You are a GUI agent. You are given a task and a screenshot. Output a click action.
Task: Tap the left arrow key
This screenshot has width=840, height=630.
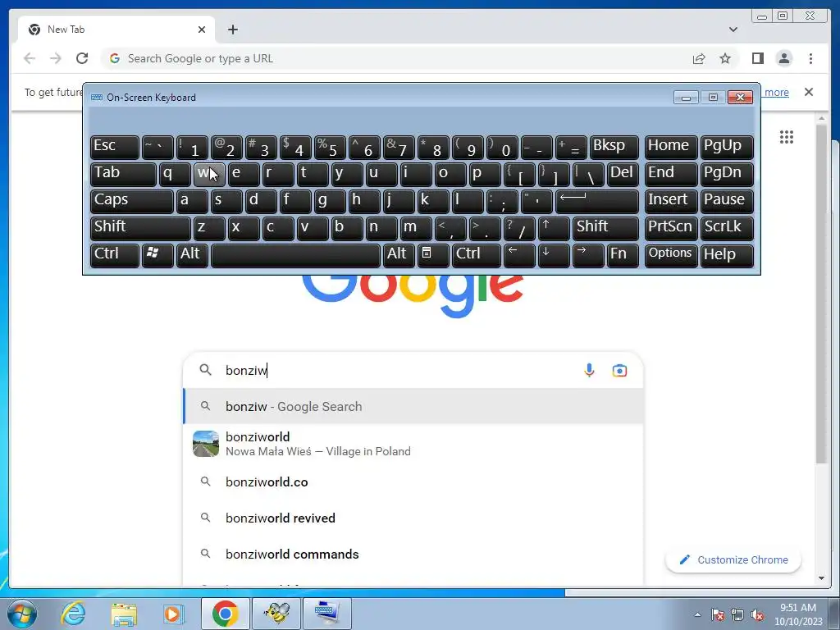coord(519,255)
